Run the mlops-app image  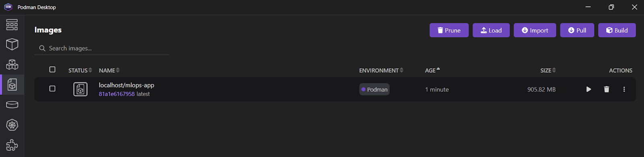coord(588,89)
